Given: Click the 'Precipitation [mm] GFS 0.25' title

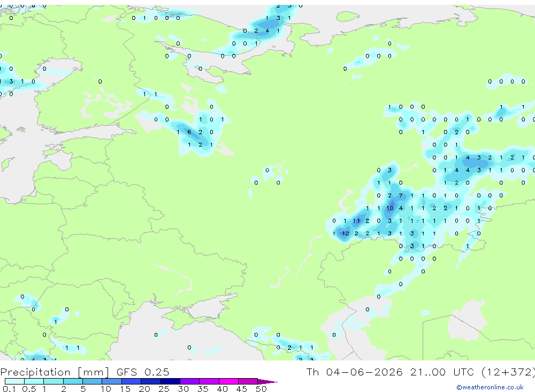Looking at the screenshot, I should point(85,372).
